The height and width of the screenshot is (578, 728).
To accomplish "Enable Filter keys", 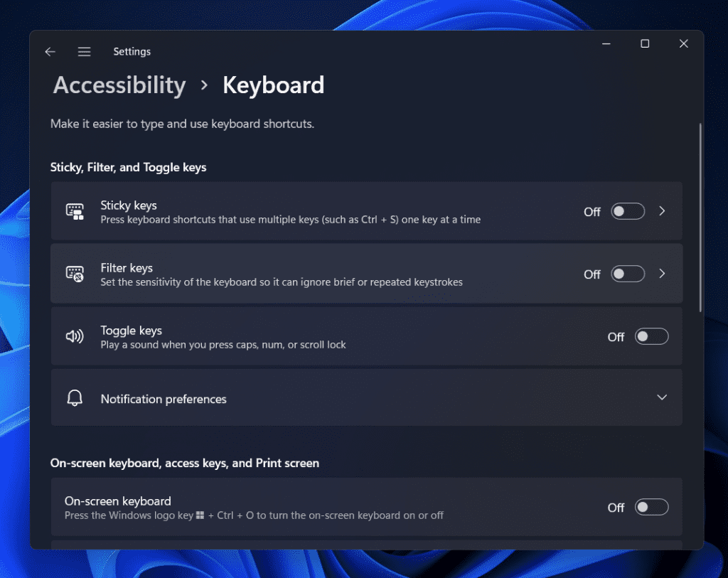I will pyautogui.click(x=628, y=274).
